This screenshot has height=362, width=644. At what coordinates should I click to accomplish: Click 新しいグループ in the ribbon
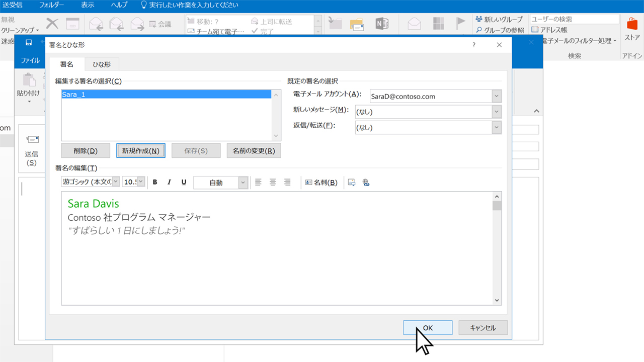point(499,19)
